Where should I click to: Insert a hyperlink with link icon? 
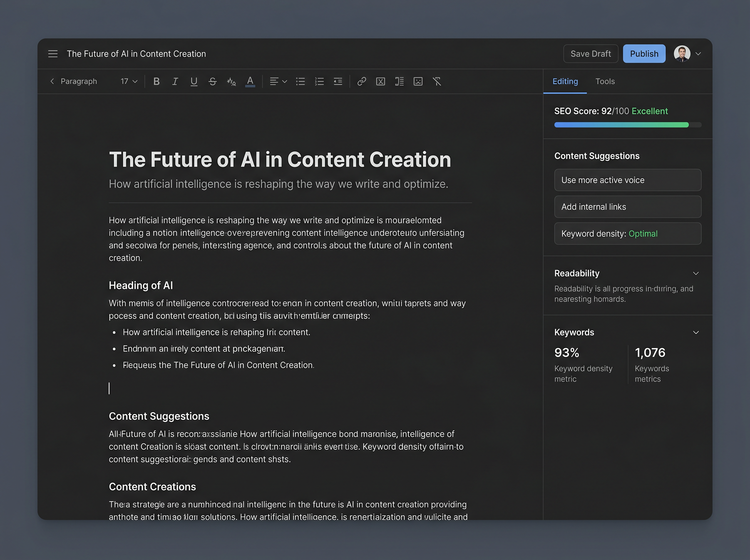click(362, 81)
